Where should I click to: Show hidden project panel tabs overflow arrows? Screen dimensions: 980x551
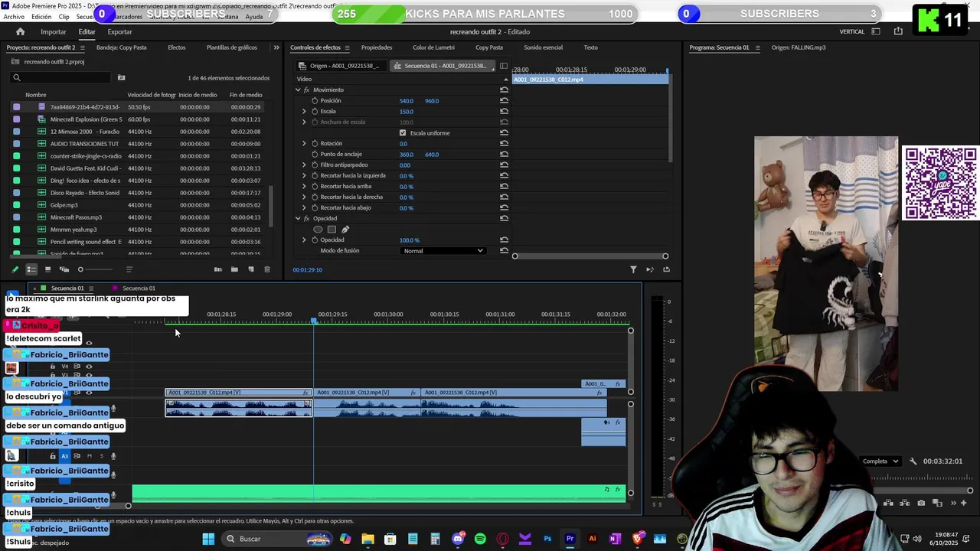point(276,47)
